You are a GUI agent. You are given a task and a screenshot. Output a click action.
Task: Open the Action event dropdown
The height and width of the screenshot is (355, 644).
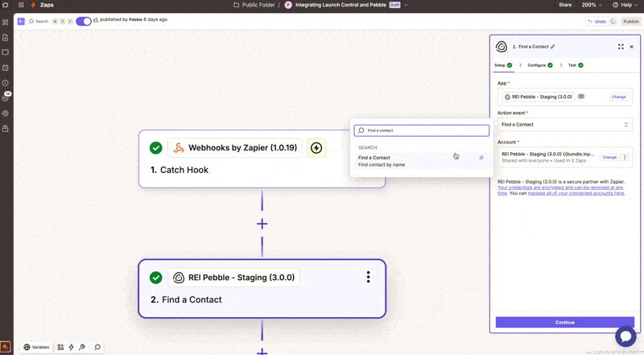coord(565,125)
